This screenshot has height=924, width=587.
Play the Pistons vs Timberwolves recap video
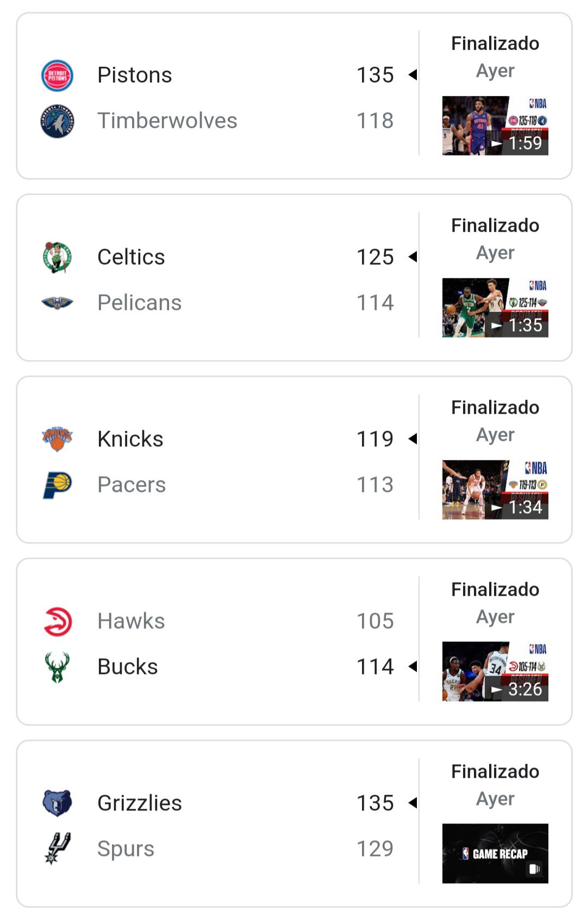(495, 126)
